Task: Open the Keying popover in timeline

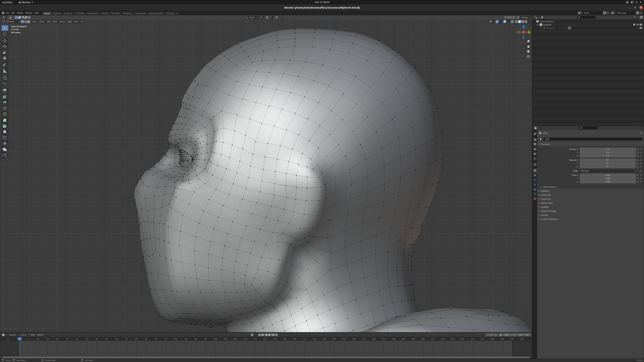Action: [24, 335]
